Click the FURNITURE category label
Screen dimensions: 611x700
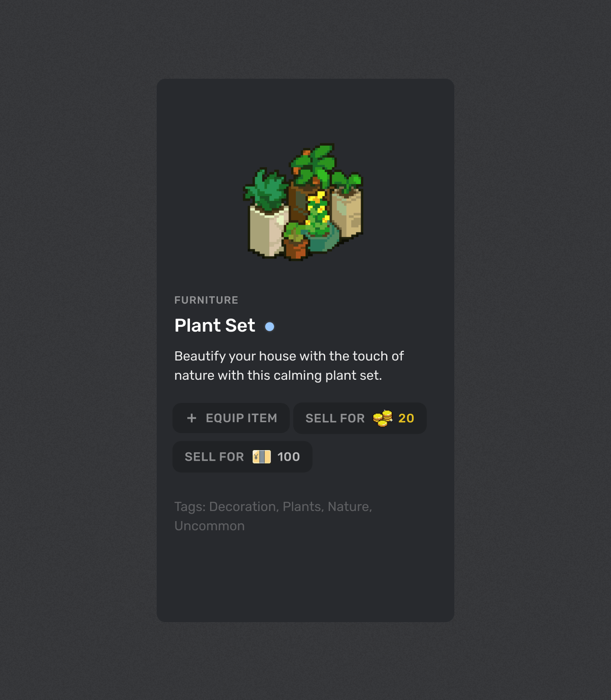207,300
